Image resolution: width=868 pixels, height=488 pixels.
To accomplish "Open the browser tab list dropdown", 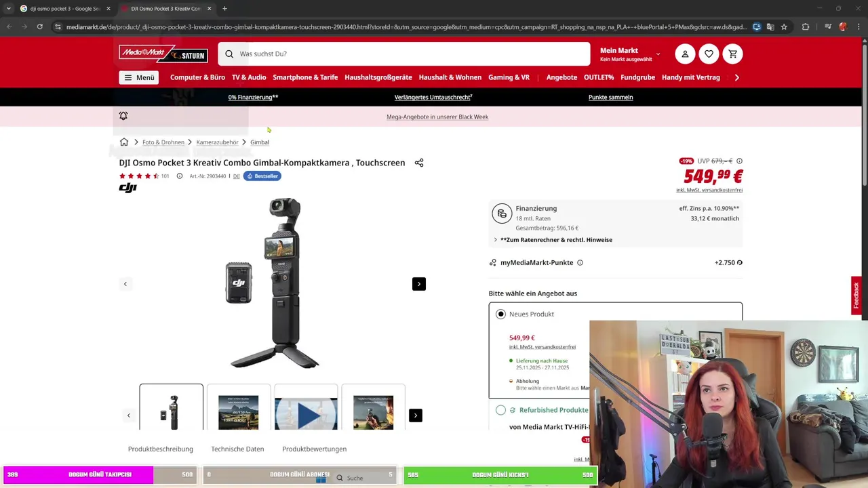I will coord(8,9).
